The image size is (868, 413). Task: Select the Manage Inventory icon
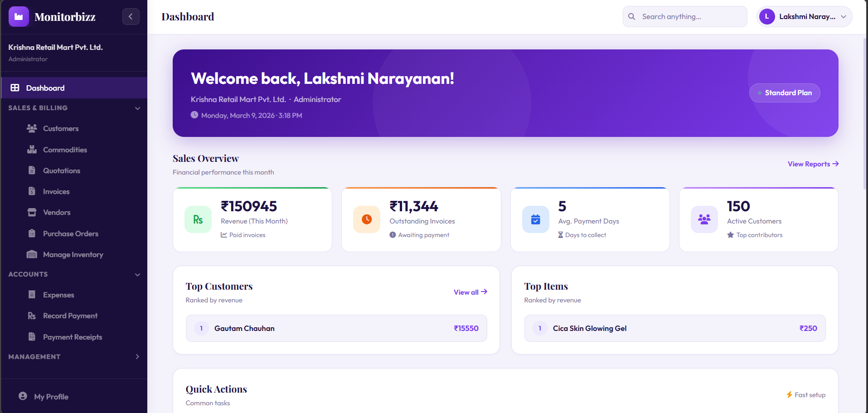click(31, 254)
